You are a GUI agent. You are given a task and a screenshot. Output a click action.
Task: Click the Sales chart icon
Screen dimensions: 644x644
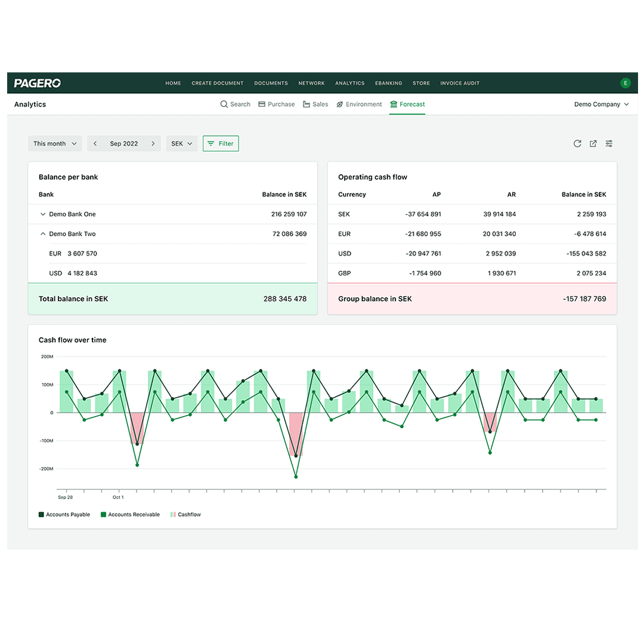click(306, 104)
